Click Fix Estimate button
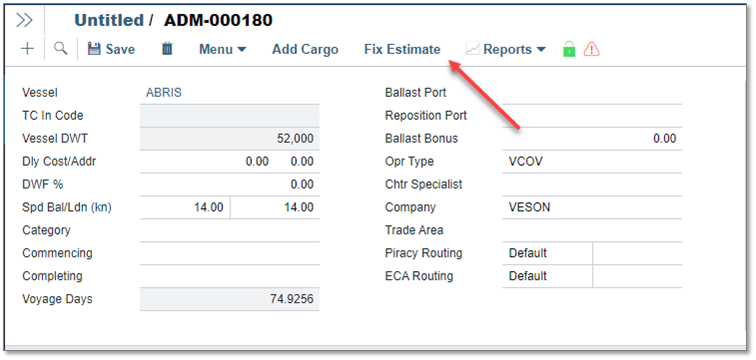 (x=402, y=49)
